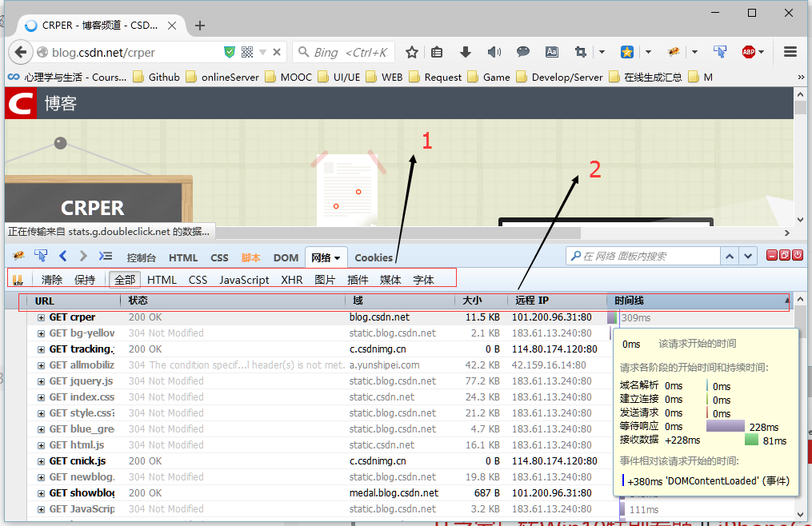This screenshot has height=526, width=812.
Task: Filter requests by HTML
Action: tap(162, 280)
